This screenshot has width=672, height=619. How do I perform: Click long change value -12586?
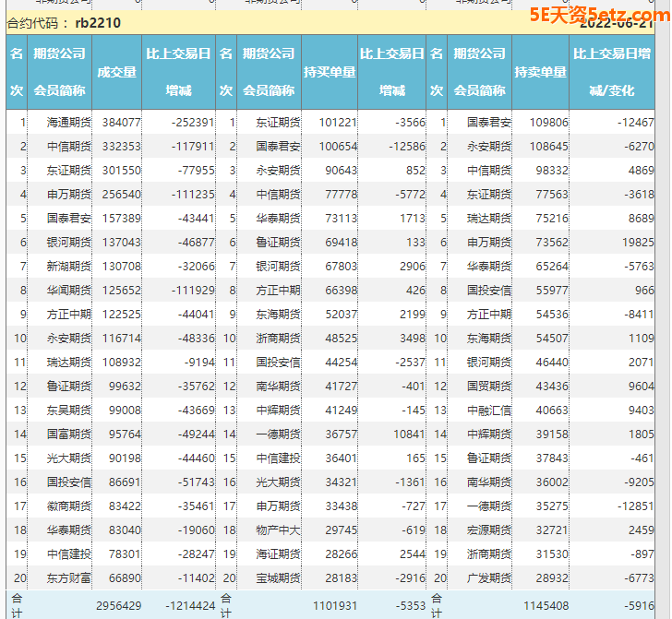(407, 147)
